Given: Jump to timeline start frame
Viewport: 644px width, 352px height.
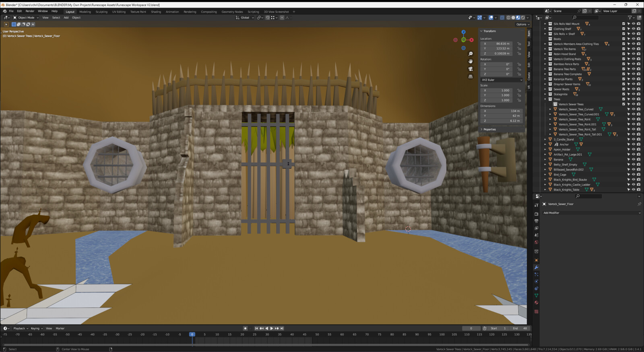Looking at the screenshot, I should tap(256, 328).
